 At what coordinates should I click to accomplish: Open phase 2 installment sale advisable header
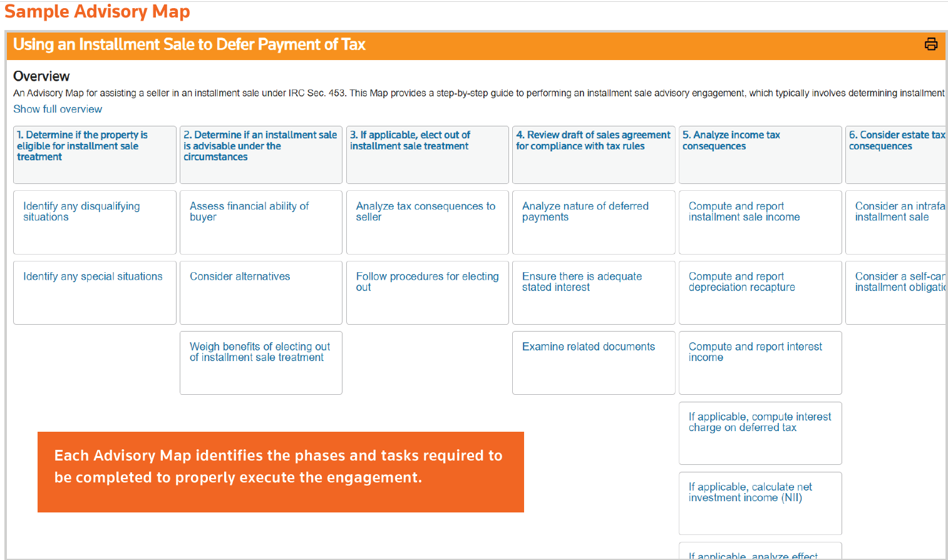[x=260, y=146]
